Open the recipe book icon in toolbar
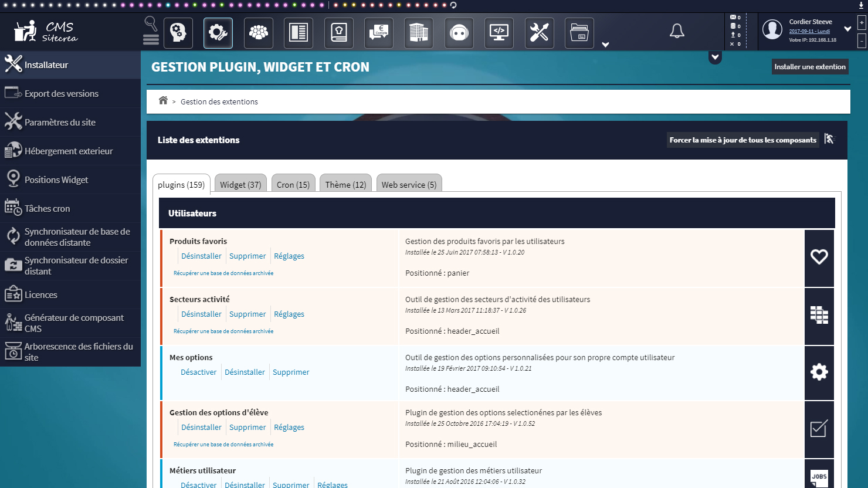 point(338,33)
